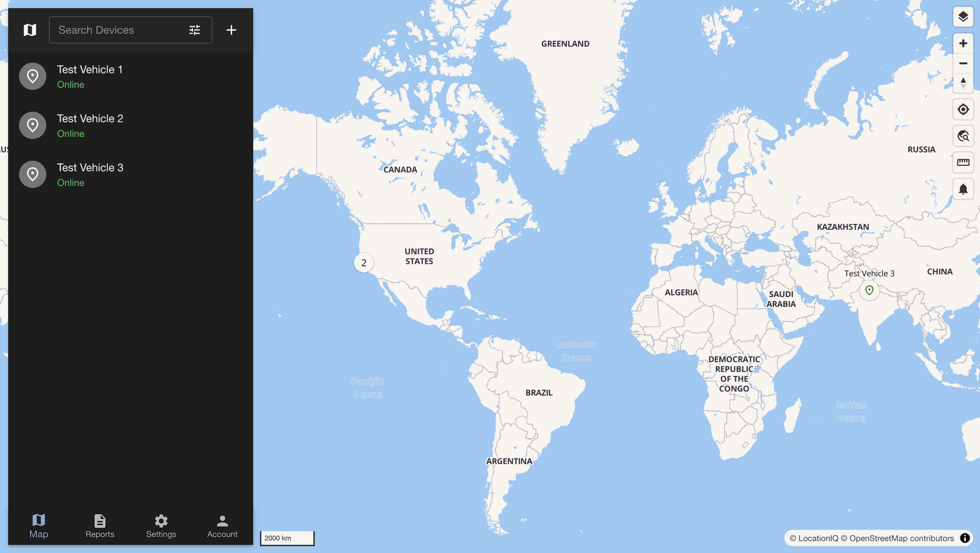
Task: Open the OpenStreetMap contributors link
Action: click(897, 538)
